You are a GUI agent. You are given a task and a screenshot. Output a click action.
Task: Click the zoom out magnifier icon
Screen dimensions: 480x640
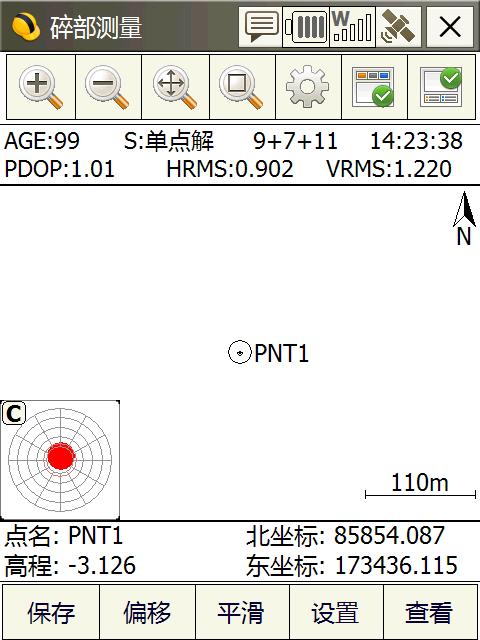(x=109, y=87)
